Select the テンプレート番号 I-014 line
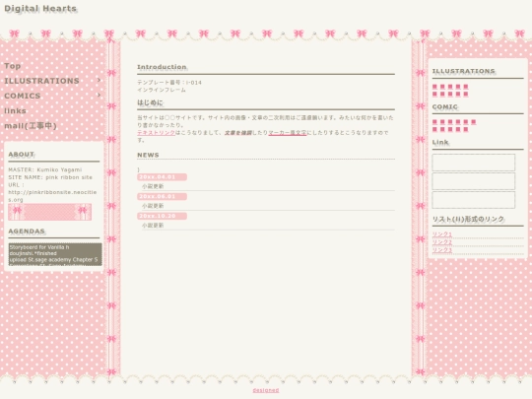The height and width of the screenshot is (399, 532). tap(169, 83)
